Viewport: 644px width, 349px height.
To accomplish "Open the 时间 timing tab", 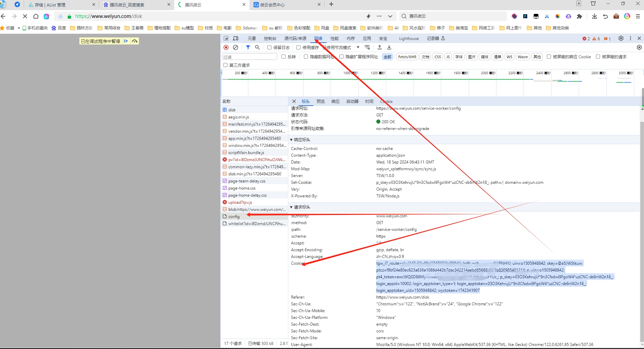I will [x=369, y=102].
